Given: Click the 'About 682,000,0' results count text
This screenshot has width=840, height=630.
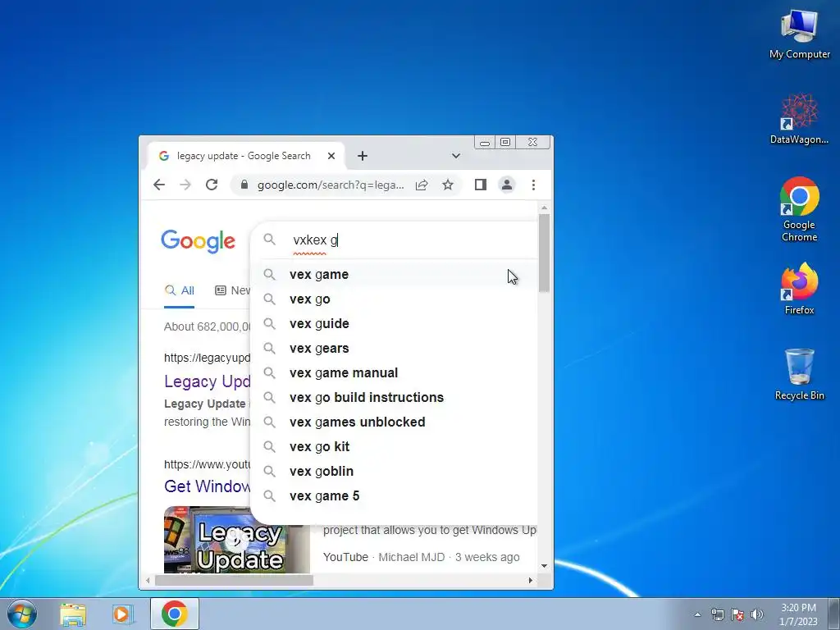Looking at the screenshot, I should click(208, 326).
